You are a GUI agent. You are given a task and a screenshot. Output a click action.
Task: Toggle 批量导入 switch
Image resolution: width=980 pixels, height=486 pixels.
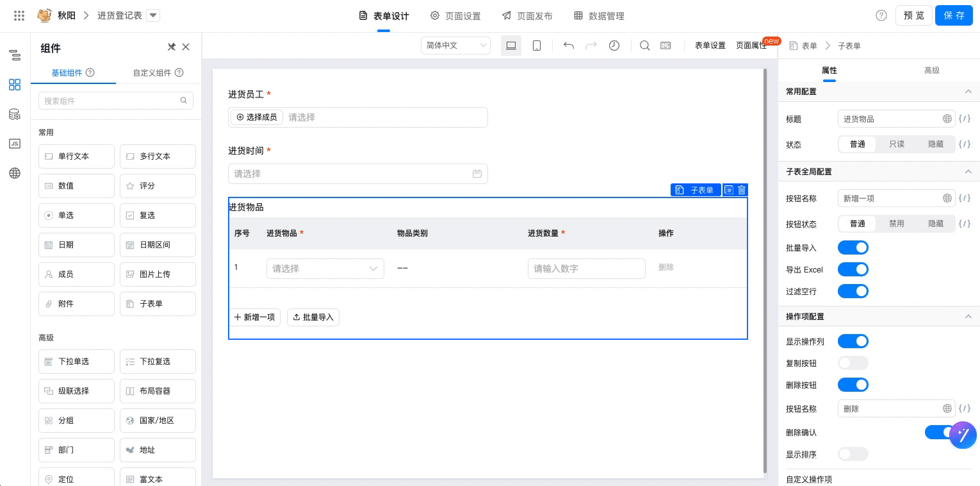click(x=853, y=247)
